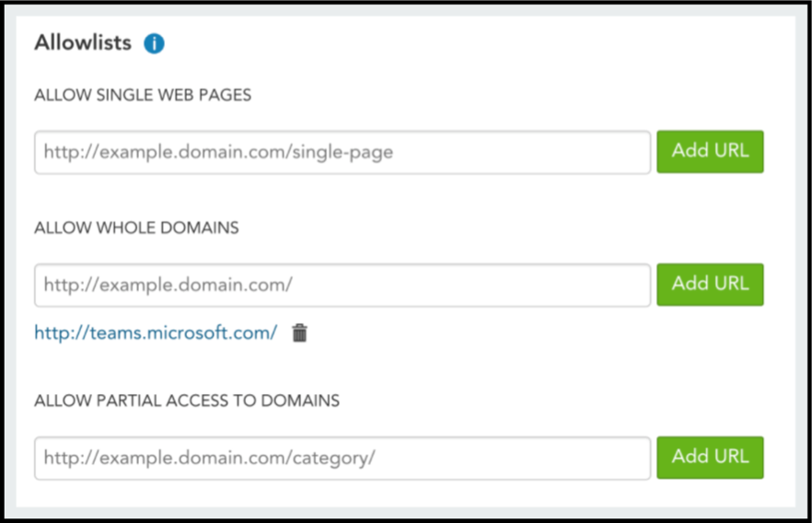This screenshot has width=812, height=523.
Task: Click Add URL for single web pages
Action: click(x=710, y=152)
